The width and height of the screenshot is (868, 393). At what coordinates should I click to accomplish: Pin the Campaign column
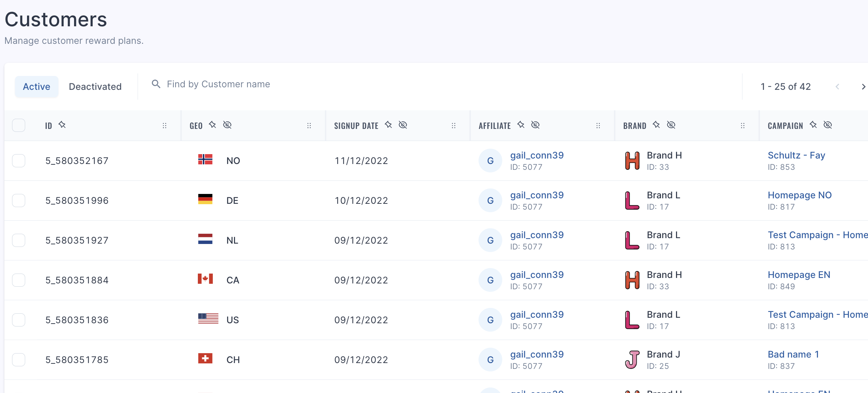click(813, 125)
